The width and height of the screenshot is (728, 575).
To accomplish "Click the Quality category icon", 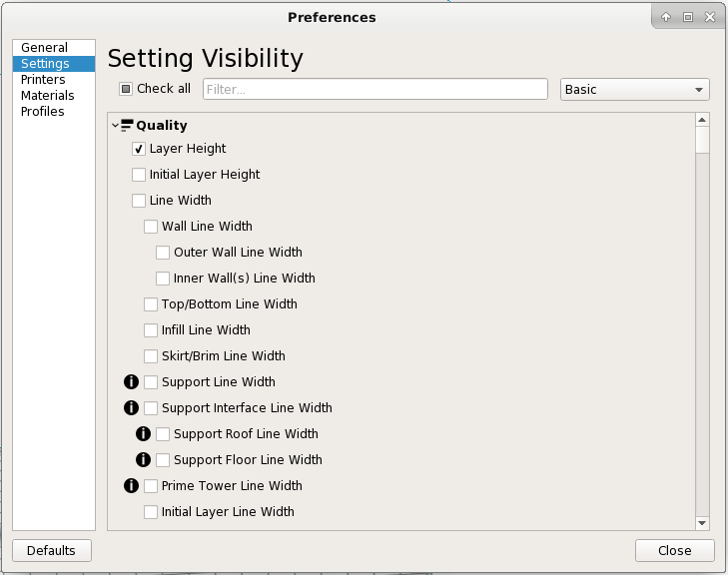I will tap(127, 126).
